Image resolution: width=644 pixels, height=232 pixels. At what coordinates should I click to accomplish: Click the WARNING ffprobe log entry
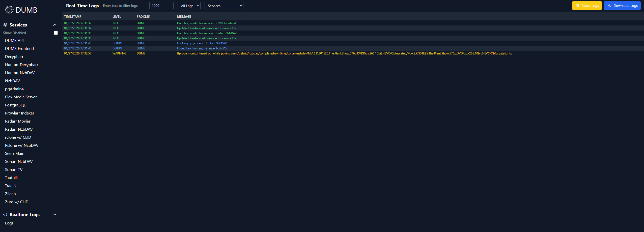point(303,53)
